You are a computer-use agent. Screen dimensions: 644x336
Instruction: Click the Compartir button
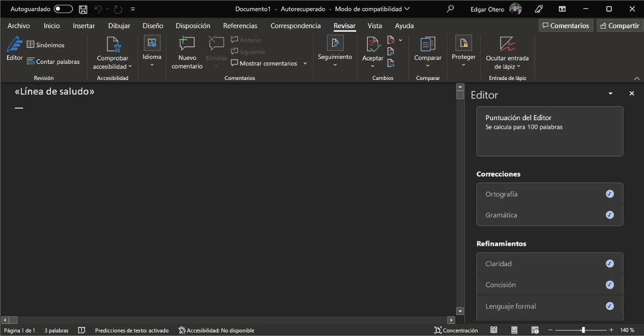619,25
